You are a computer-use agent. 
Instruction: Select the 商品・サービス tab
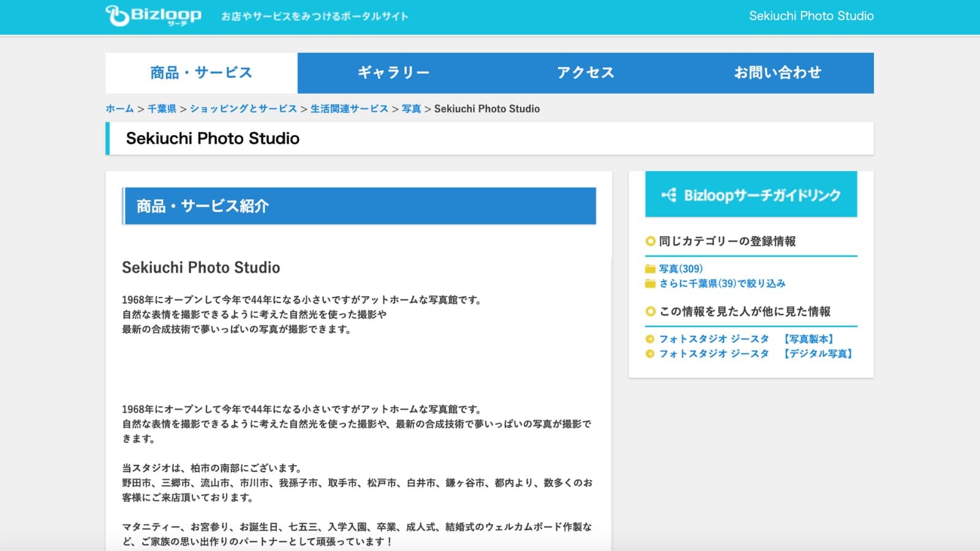(x=201, y=73)
